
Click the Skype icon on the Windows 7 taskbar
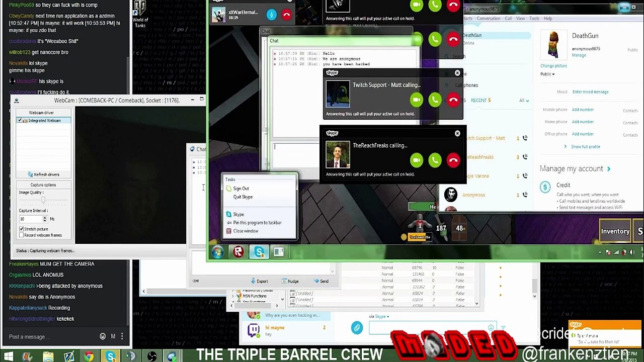[x=259, y=252]
